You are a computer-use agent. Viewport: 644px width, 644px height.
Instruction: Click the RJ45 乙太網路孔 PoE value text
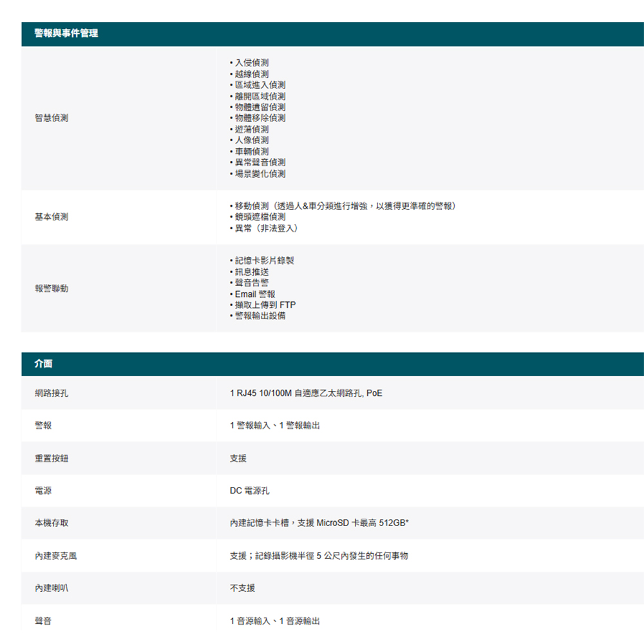pyautogui.click(x=306, y=393)
